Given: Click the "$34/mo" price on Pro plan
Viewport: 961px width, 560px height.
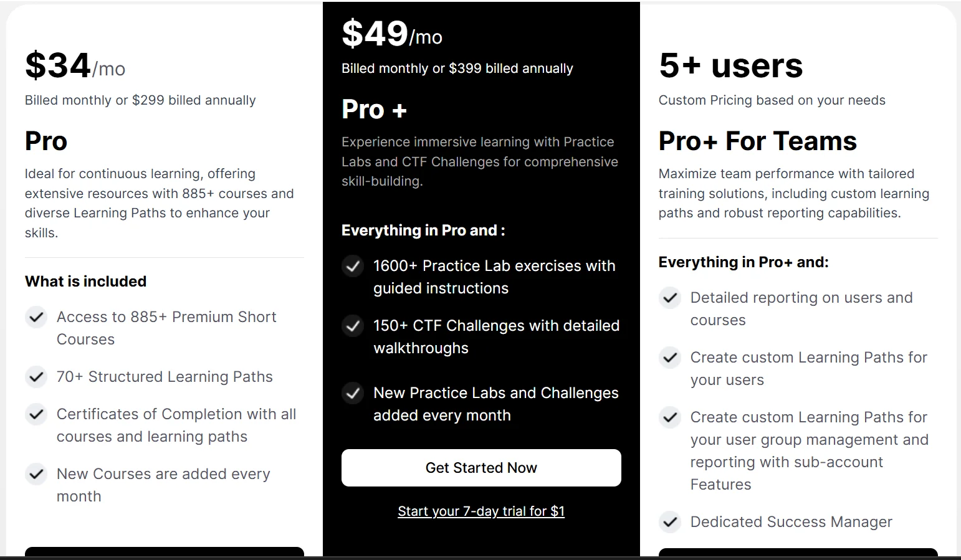Looking at the screenshot, I should [x=75, y=66].
